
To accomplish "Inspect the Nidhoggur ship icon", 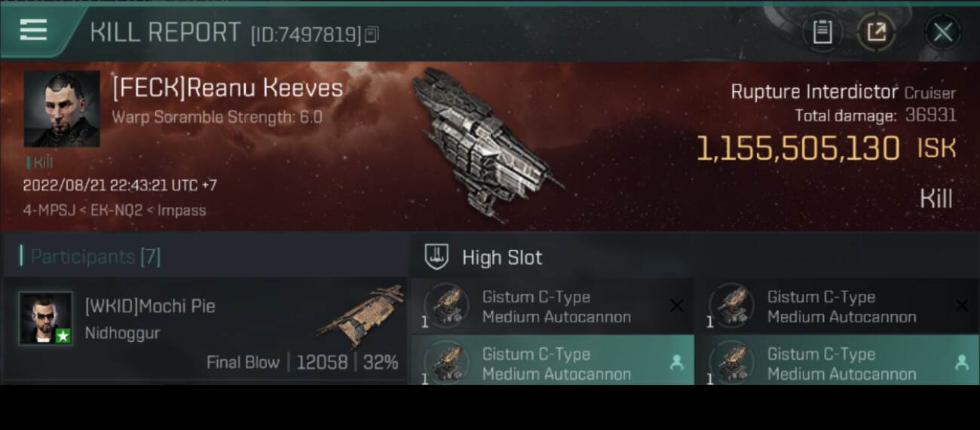I will point(360,316).
